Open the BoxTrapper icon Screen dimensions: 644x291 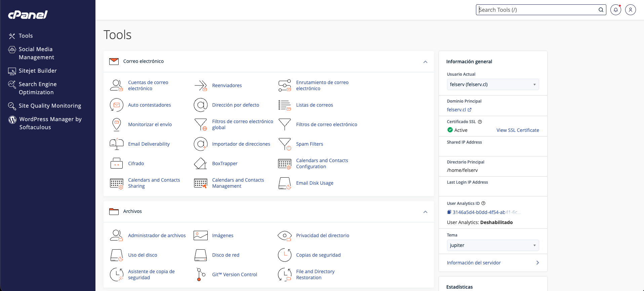click(x=201, y=163)
